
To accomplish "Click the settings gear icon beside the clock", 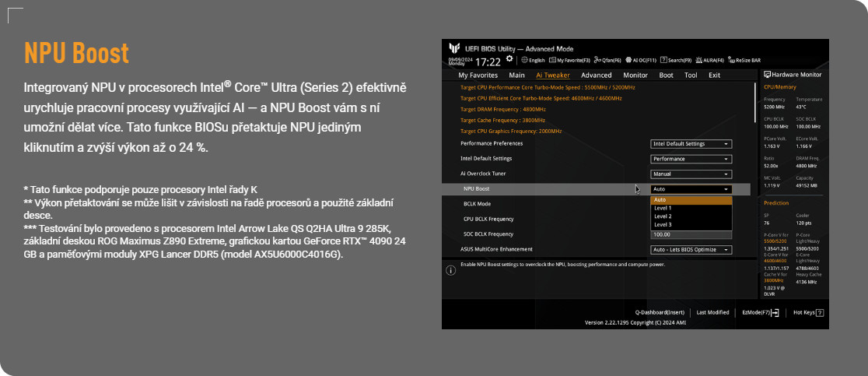I will click(x=509, y=59).
